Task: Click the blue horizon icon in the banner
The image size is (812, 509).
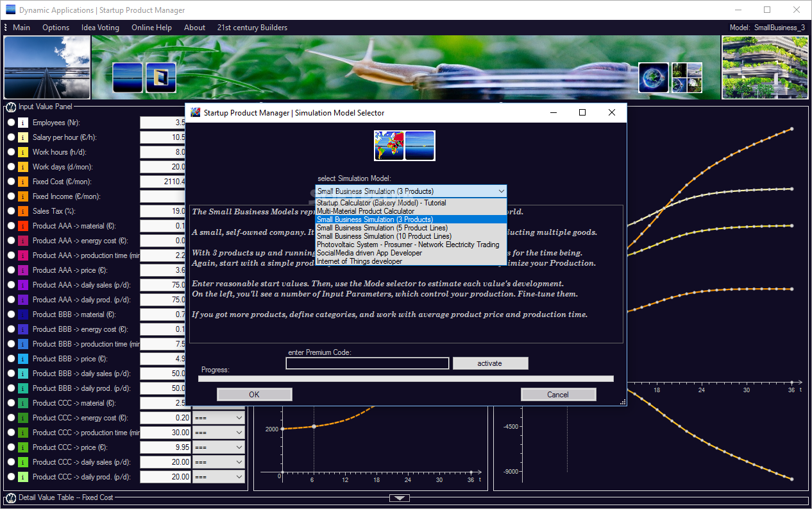Action: [128, 78]
